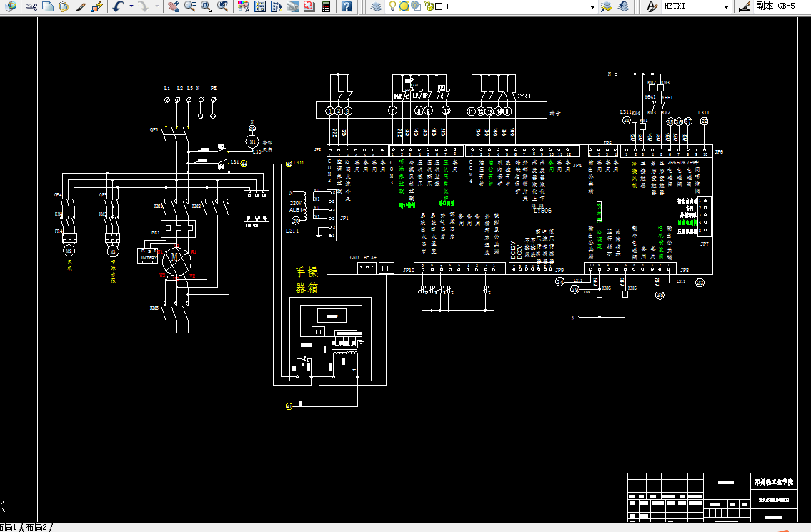This screenshot has width=811, height=532.
Task: Click the yellow 手操器箱 label in drawing
Action: point(307,280)
